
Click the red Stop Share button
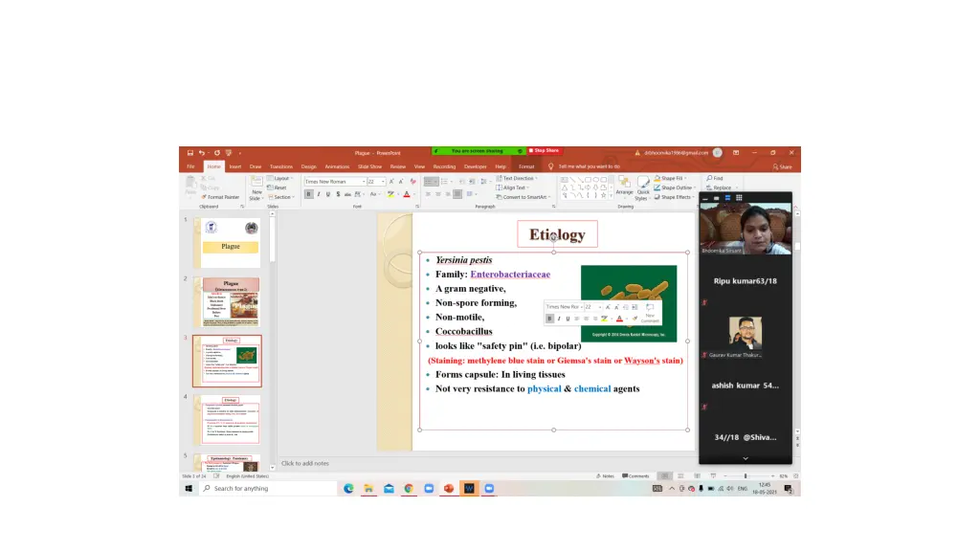(546, 150)
